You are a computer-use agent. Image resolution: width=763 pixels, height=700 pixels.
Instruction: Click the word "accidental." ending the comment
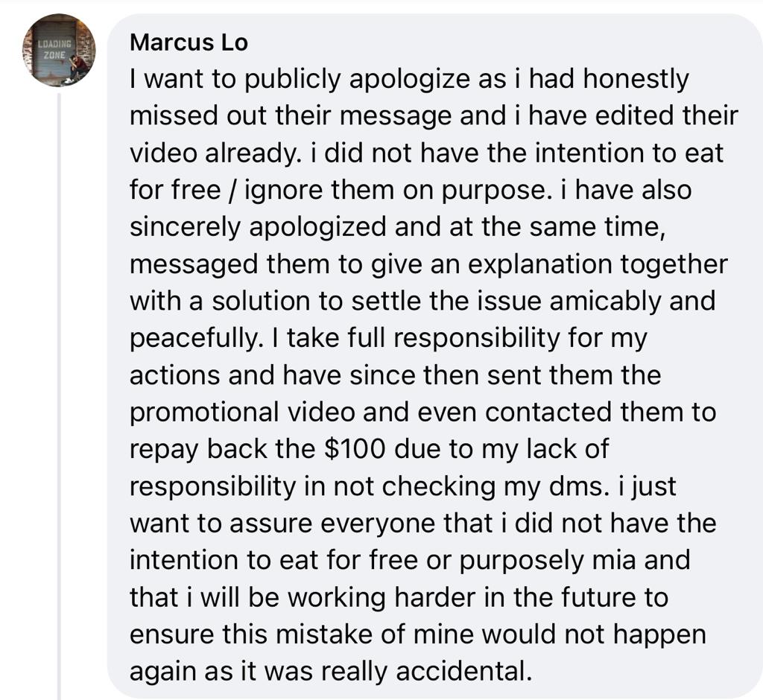(x=463, y=672)
